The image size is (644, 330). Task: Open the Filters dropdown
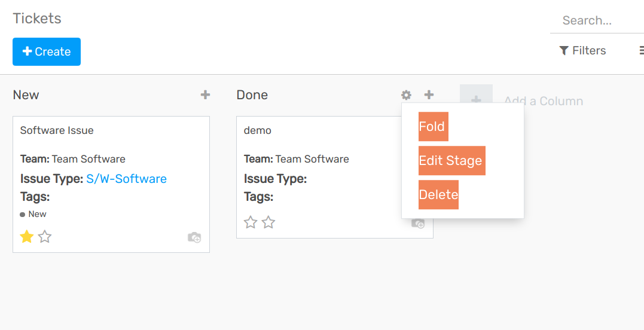coord(583,50)
